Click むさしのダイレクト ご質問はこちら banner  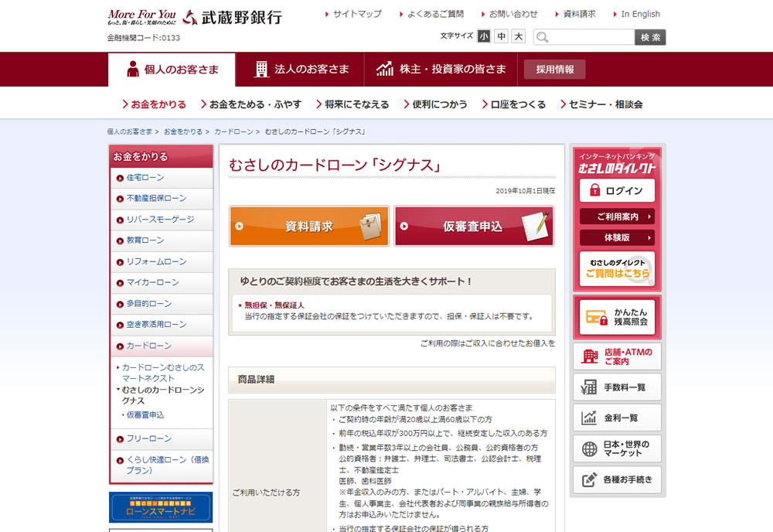tap(617, 269)
